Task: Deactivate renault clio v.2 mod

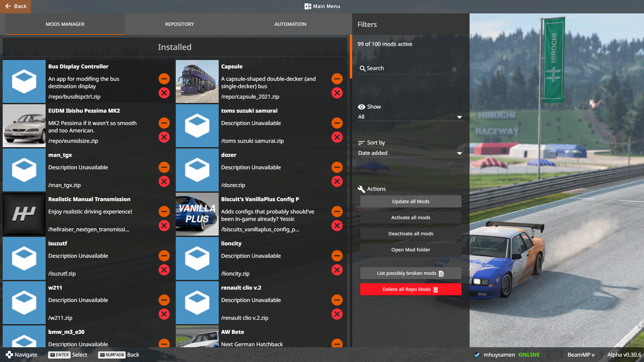Action: click(x=337, y=300)
